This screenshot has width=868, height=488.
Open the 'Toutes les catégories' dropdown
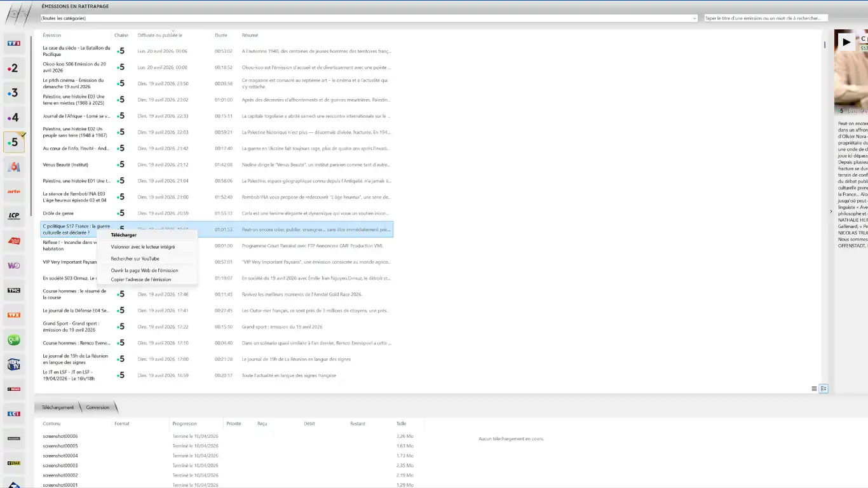pos(369,18)
